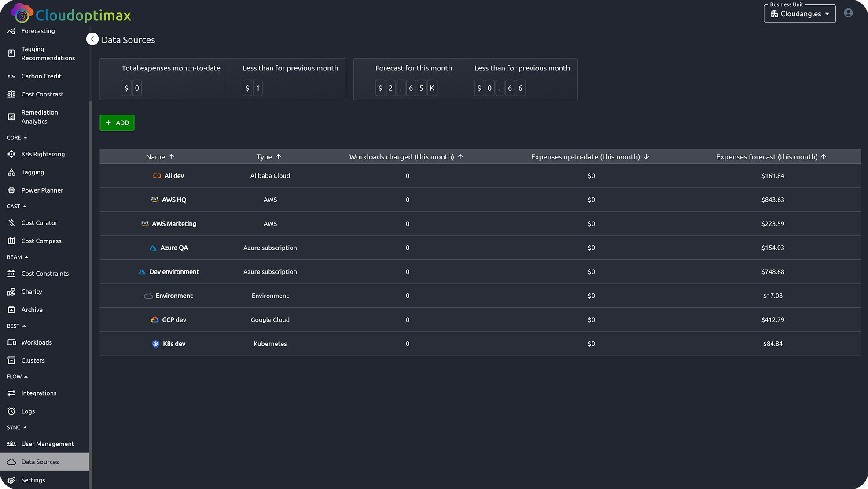The image size is (868, 489).
Task: Sort by Workloads charged column
Action: [x=406, y=157]
